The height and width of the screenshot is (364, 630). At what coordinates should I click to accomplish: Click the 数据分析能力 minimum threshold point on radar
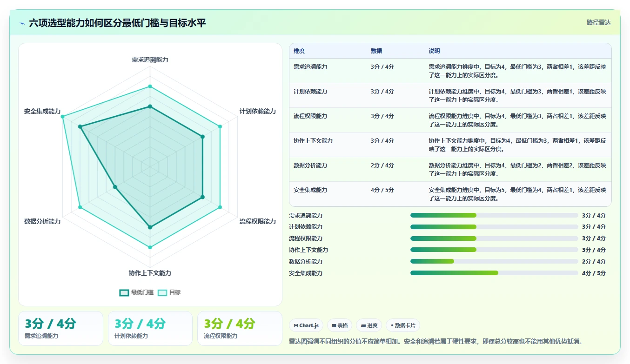point(115,187)
